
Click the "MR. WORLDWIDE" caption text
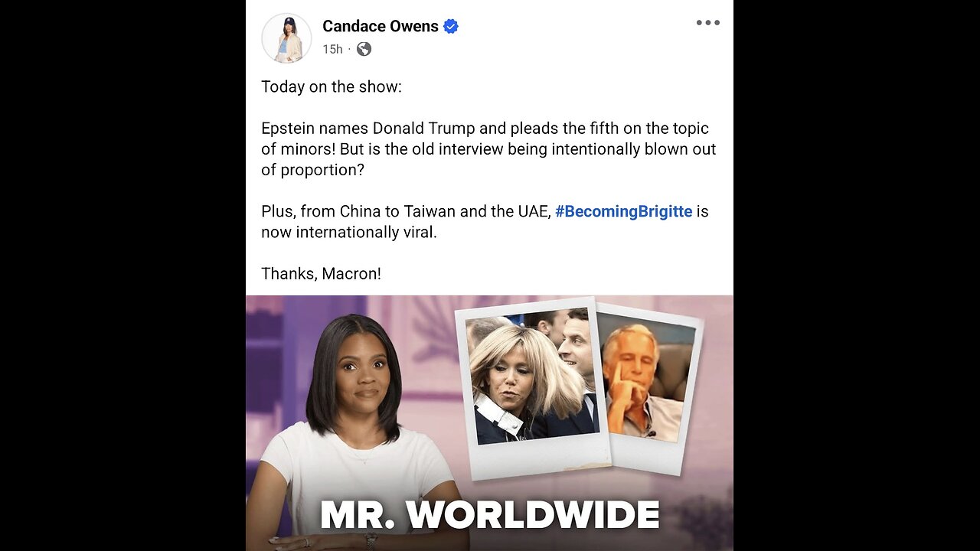[490, 515]
